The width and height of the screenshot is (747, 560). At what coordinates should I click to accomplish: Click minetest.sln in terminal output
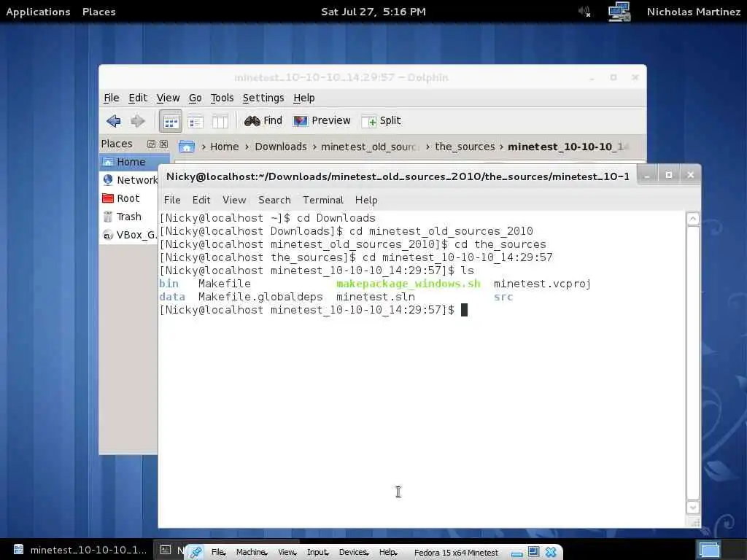376,297
